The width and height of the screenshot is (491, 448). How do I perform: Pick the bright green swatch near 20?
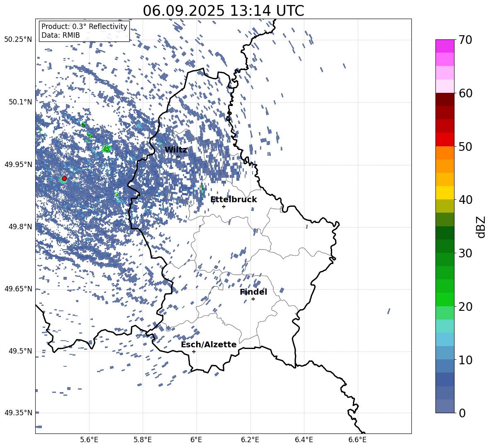coord(445,299)
